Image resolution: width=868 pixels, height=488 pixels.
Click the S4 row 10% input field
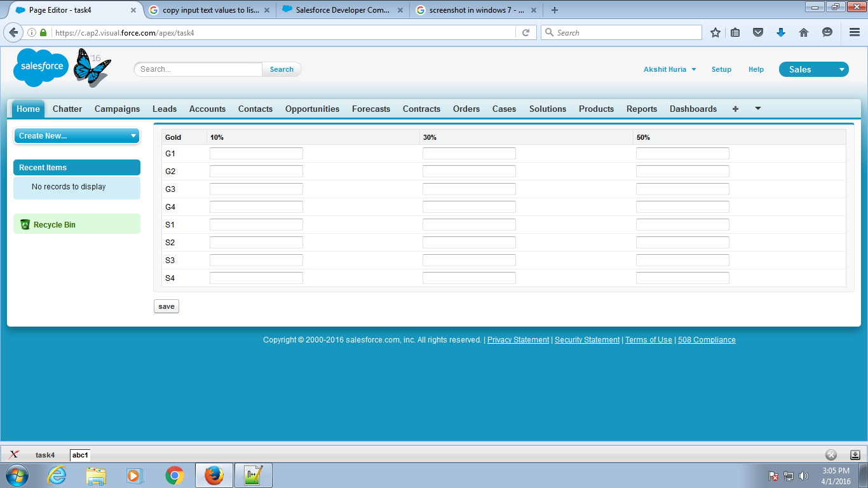256,278
